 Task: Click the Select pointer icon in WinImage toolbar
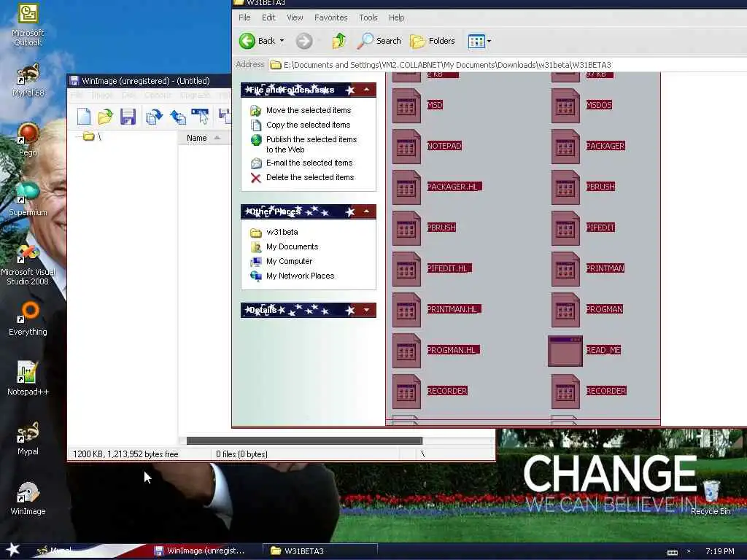[200, 116]
